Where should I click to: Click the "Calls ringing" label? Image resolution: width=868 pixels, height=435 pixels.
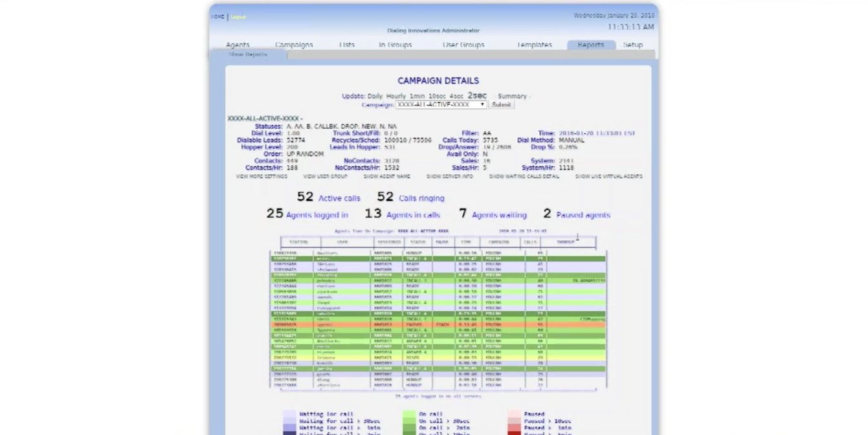coord(421,198)
